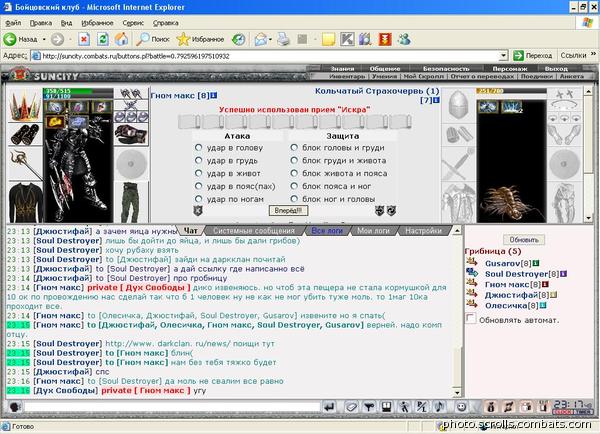Select defense 'блок головы и груди'

(x=294, y=147)
